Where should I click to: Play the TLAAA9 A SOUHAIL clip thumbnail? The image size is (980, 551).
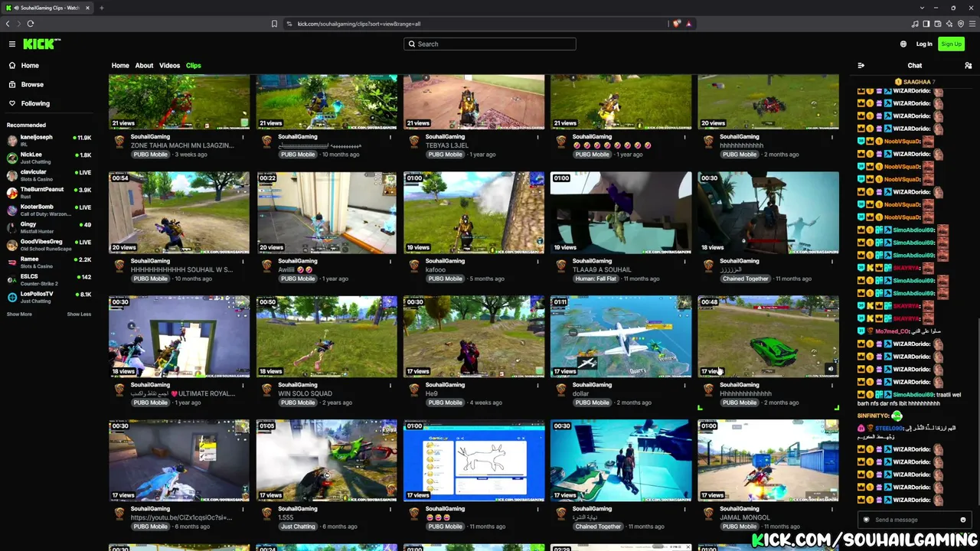click(621, 213)
